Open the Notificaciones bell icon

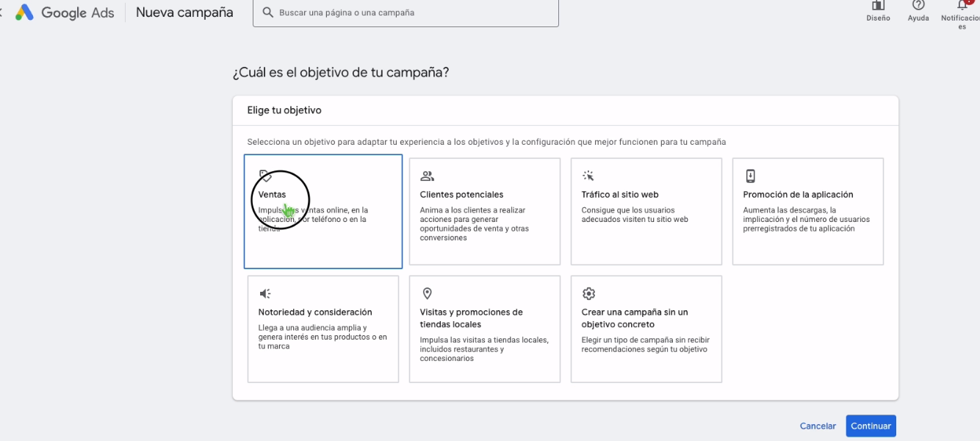(962, 6)
